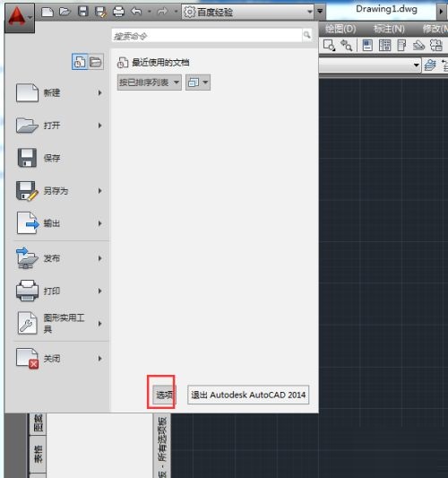Click the sheet set manager icon

[418, 46]
